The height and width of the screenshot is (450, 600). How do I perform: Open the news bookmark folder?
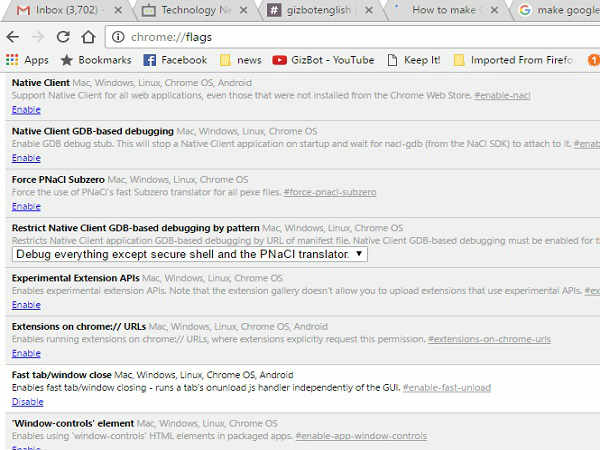click(240, 60)
